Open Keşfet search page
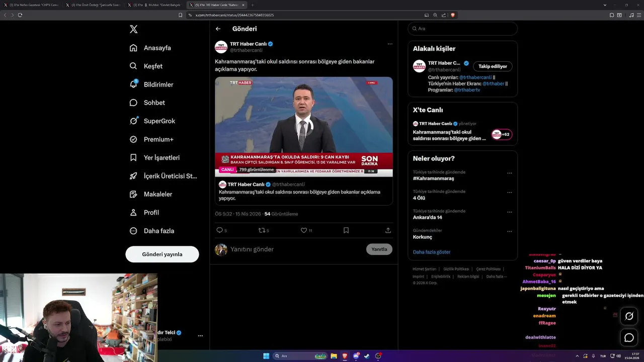 (146, 66)
